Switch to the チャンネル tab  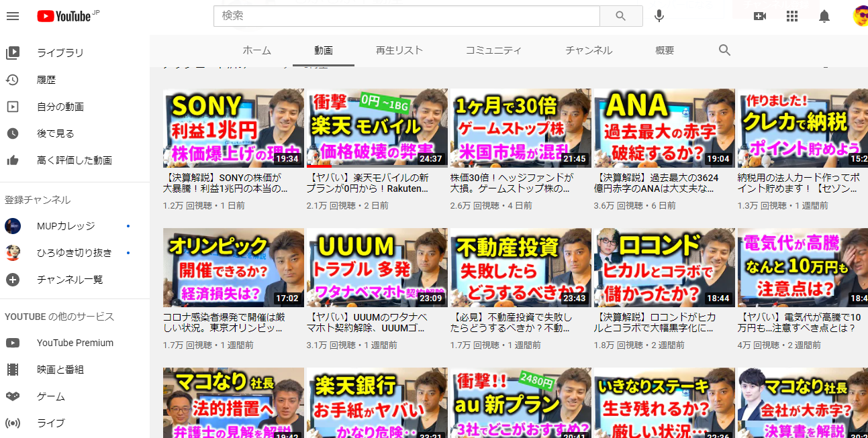coord(589,50)
